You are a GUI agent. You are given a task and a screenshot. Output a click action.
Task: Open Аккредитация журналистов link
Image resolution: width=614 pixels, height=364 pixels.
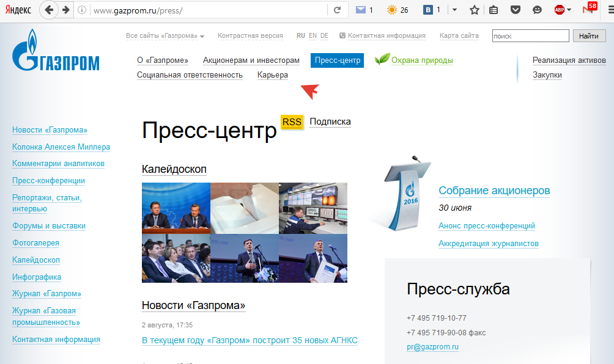[x=488, y=243]
